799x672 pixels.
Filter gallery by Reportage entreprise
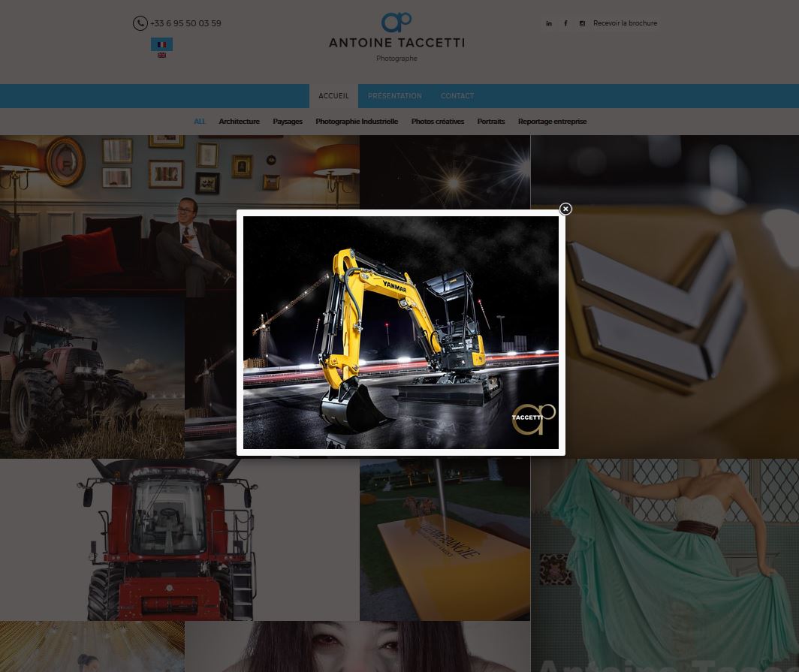(553, 121)
